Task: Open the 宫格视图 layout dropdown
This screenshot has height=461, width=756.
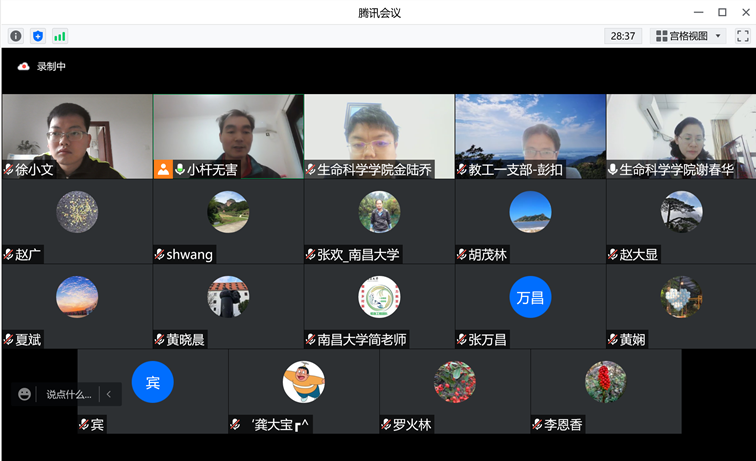Action: click(689, 36)
